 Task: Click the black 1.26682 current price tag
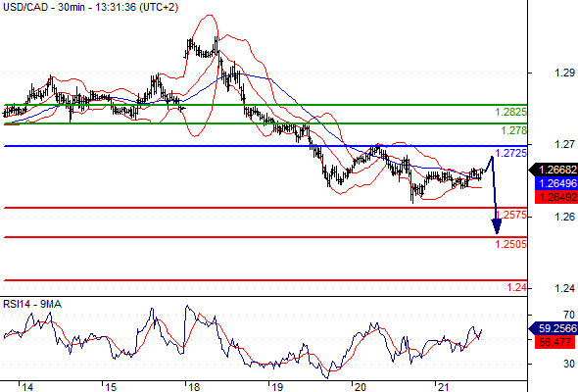pyautogui.click(x=554, y=170)
